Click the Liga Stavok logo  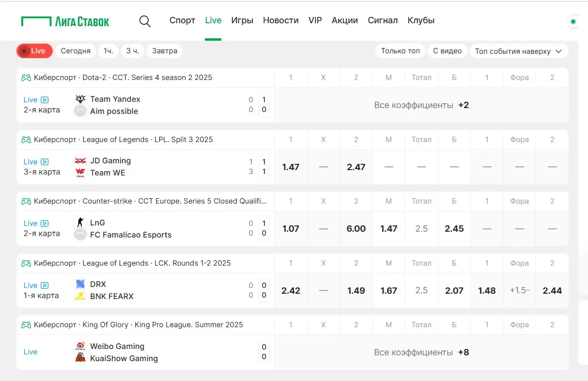pos(65,21)
